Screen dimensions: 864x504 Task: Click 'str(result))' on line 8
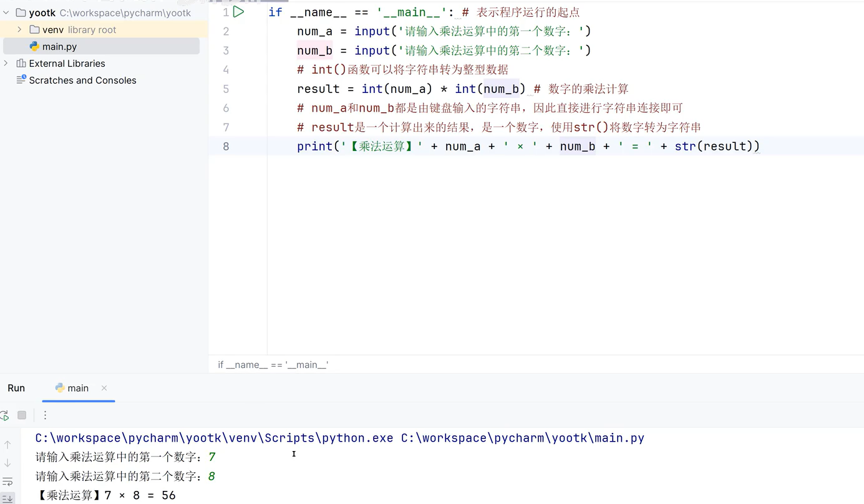pos(717,146)
